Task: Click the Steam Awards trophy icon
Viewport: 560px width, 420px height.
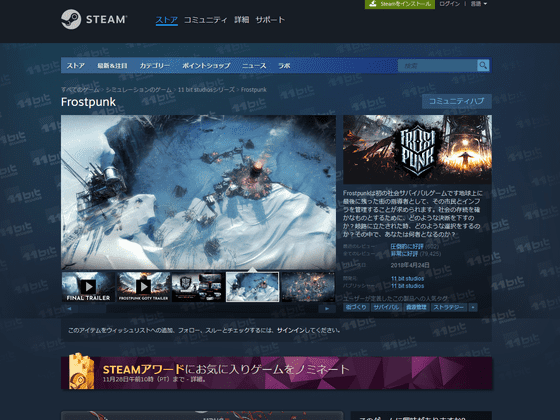Action: 81,372
